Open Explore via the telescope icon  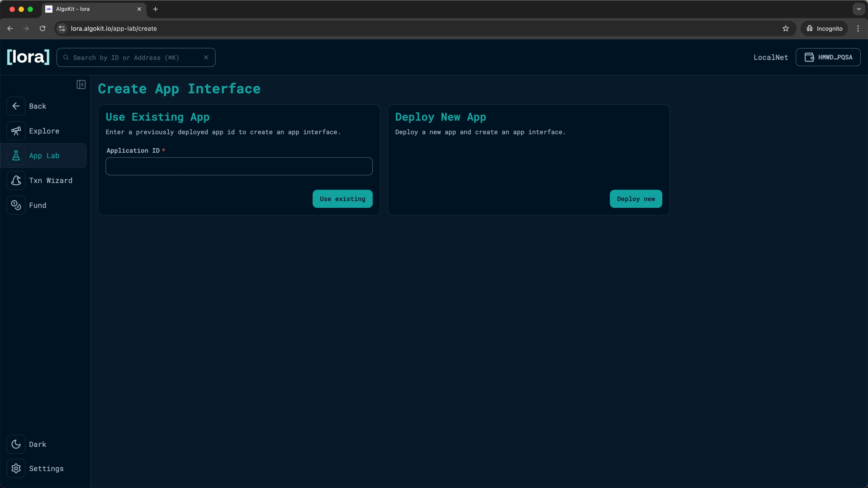(x=16, y=131)
